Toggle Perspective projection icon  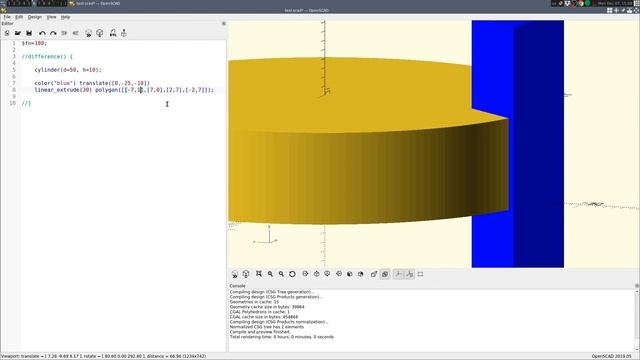pos(374,274)
